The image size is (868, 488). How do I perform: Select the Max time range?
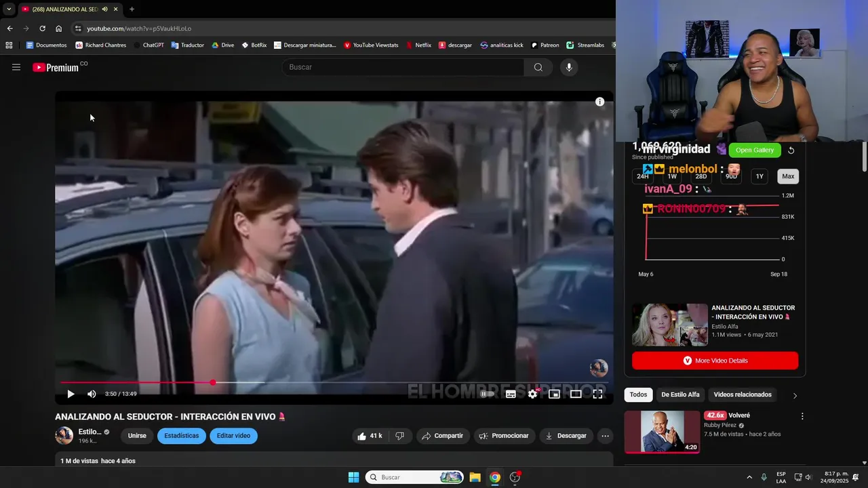coord(788,176)
